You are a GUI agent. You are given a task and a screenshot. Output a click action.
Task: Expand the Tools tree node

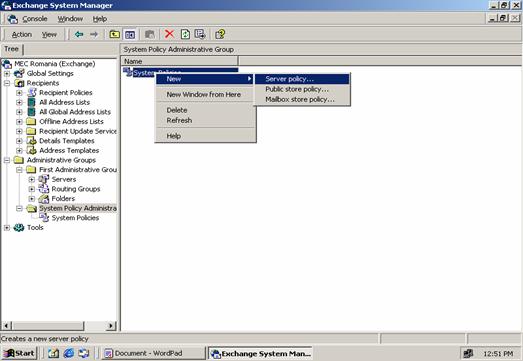pos(7,228)
